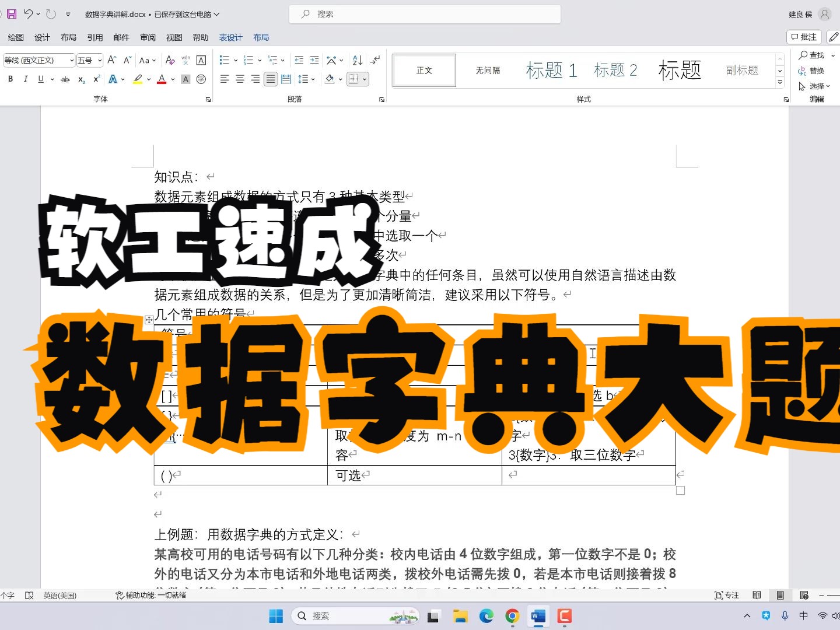840x630 pixels.
Task: Click the table move handle
Action: (x=149, y=320)
